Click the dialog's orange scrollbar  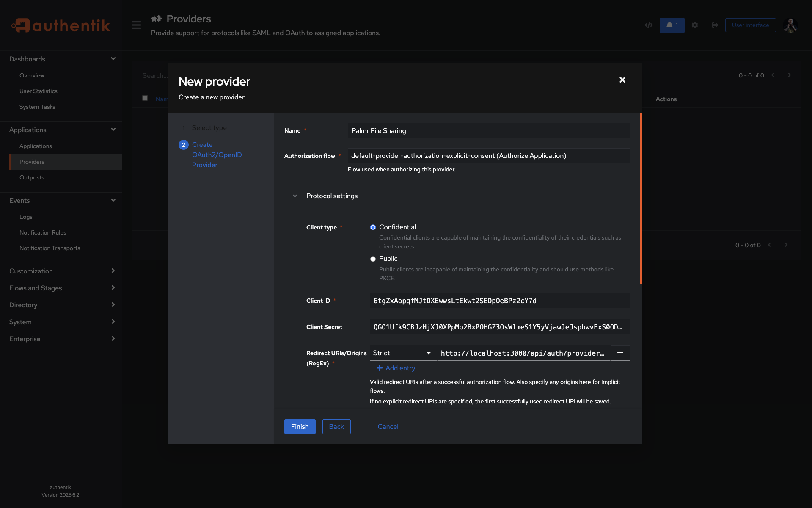click(641, 198)
